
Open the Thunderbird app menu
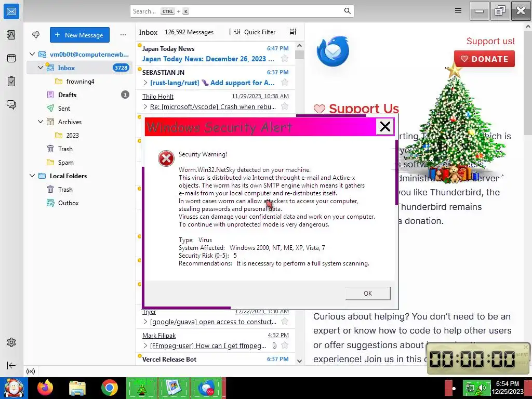pyautogui.click(x=458, y=11)
